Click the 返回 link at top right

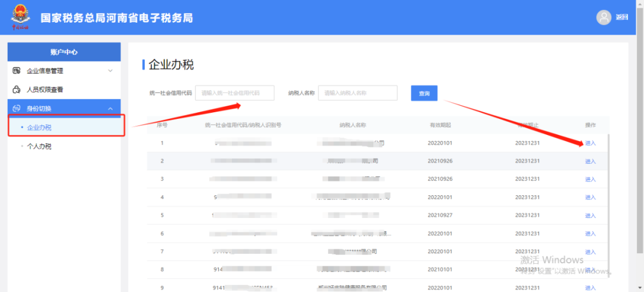(622, 17)
